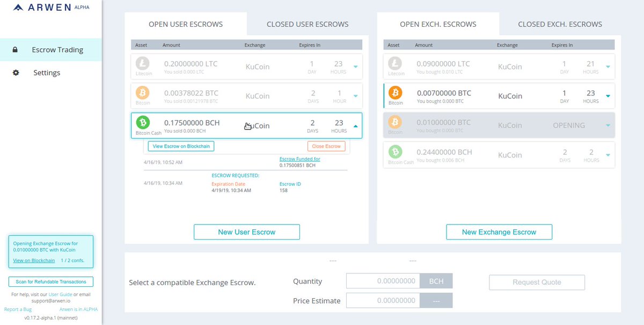Screen dimensions: 644x325
Task: Expand the OPENING 0.01000000 BTC exchange escrow
Action: [x=608, y=126]
